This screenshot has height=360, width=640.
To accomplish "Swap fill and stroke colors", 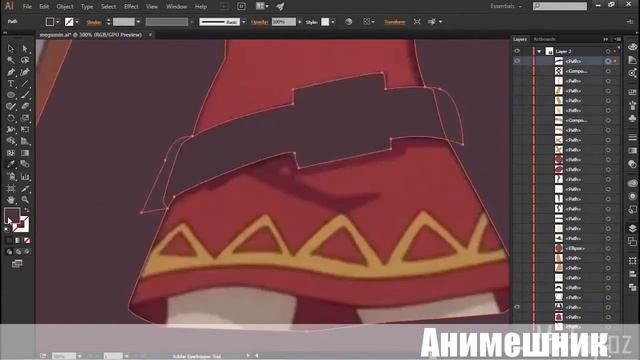I will 27,210.
